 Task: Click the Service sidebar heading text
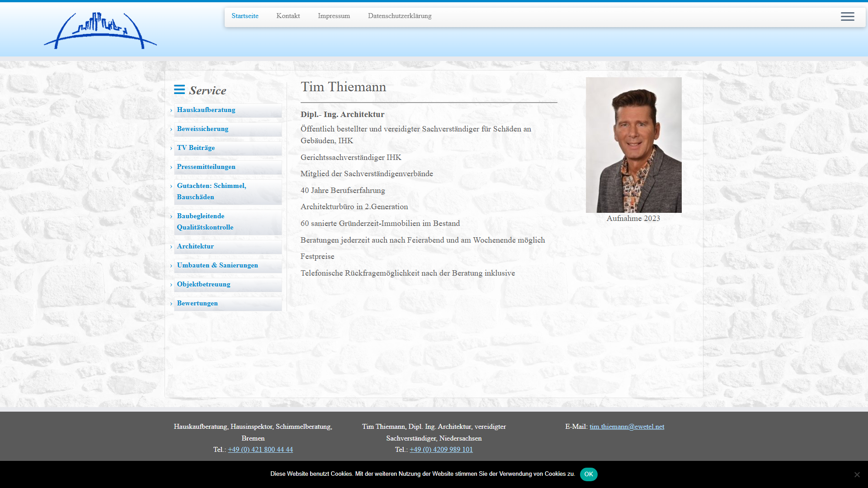(208, 90)
